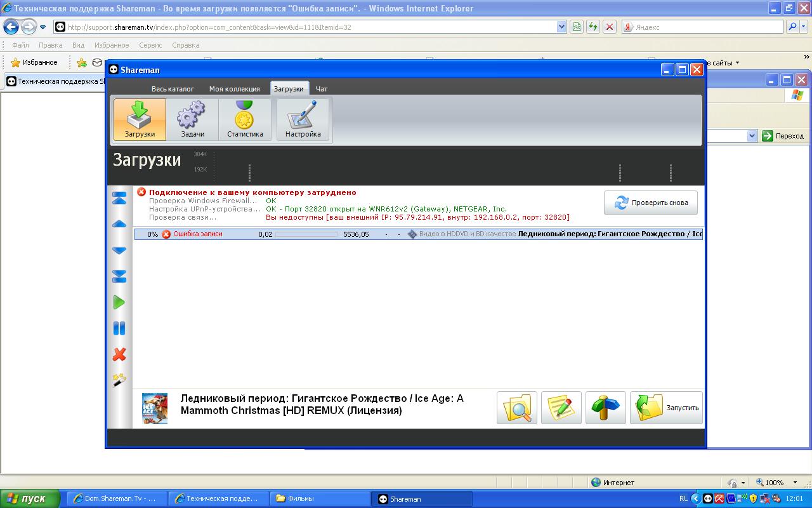Move download to top of queue

[x=119, y=198]
